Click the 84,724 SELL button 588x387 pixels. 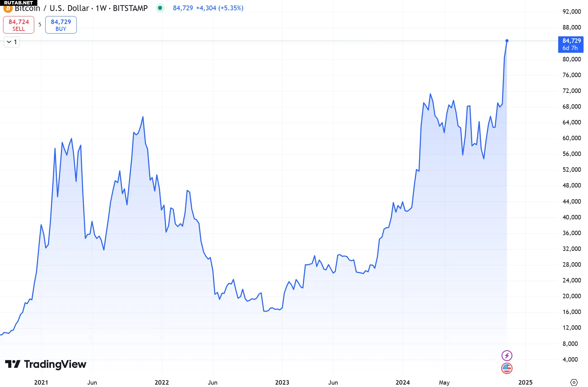[x=19, y=25]
